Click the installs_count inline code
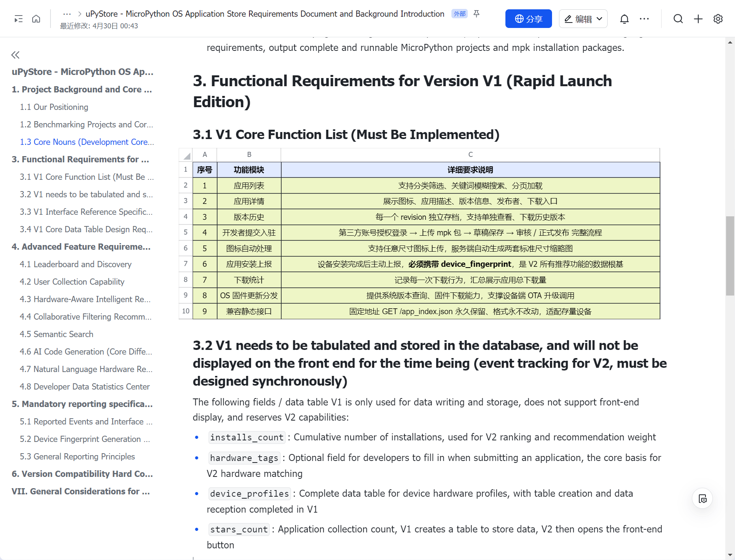This screenshot has height=560, width=735. [247, 437]
